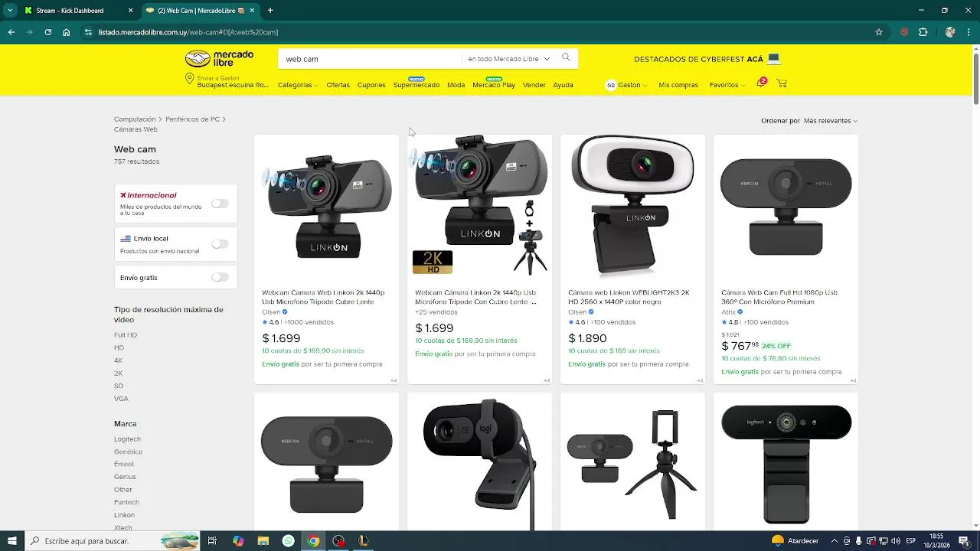
Task: Show hidden system tray icons
Action: click(x=835, y=541)
